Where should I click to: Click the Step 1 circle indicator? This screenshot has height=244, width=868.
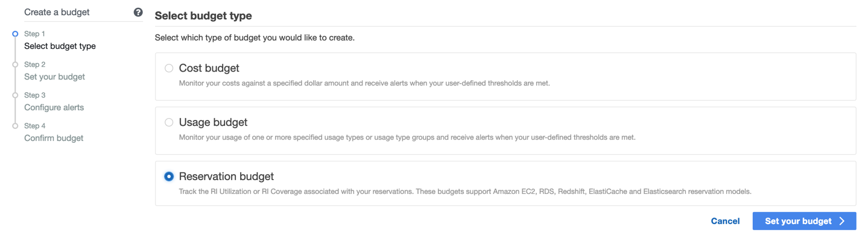tap(15, 34)
